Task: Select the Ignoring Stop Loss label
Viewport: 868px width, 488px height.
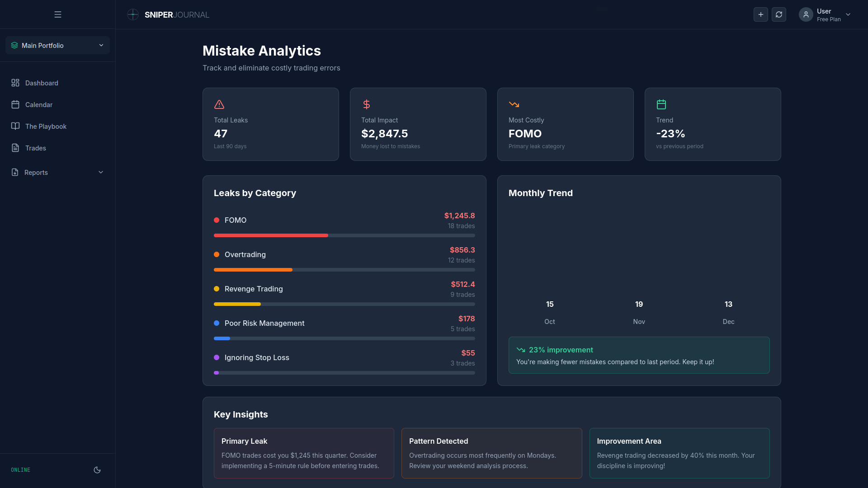Action: coord(257,357)
